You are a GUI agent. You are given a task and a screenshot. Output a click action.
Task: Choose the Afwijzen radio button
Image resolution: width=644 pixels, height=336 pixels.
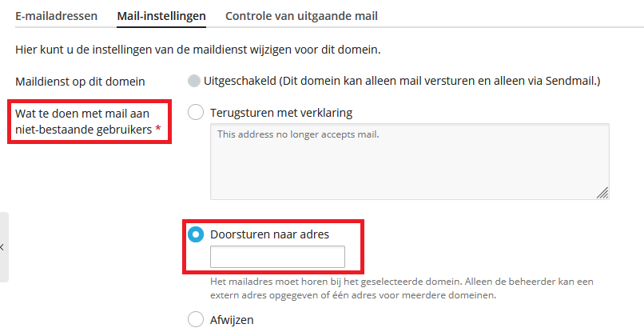tap(196, 319)
